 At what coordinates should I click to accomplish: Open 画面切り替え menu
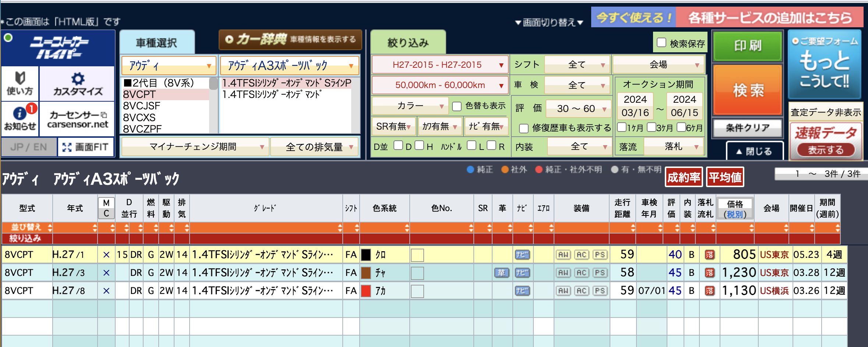(x=549, y=22)
